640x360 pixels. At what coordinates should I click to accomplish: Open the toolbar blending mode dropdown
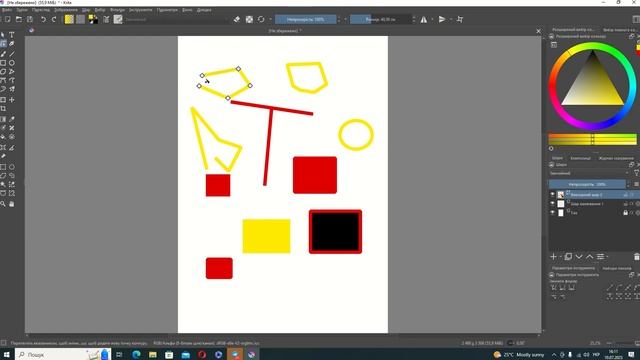176,19
